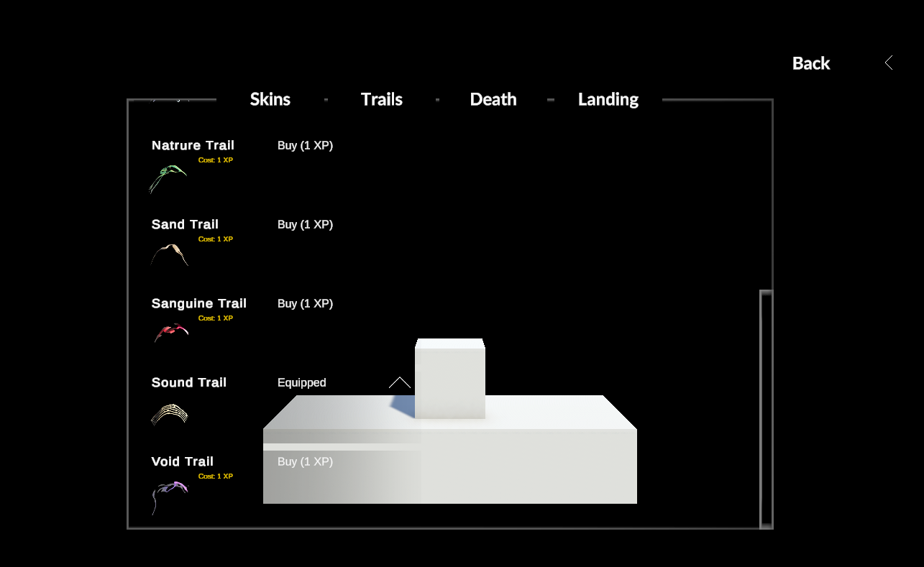Open the Trails tab

pyautogui.click(x=382, y=99)
